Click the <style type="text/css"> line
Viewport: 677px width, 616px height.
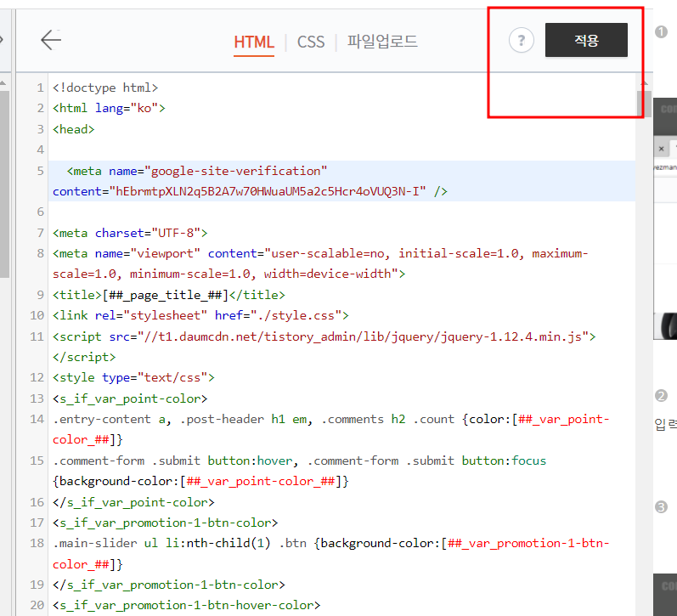133,377
